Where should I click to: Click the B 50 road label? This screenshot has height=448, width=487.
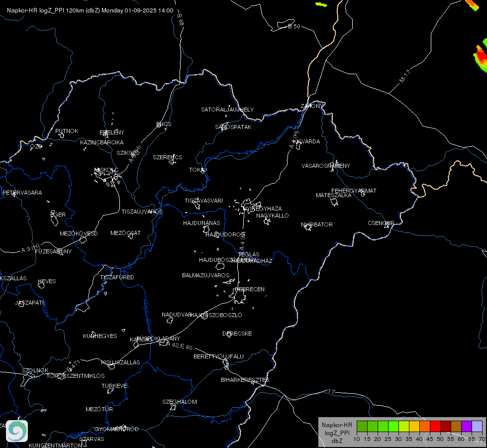coord(294,26)
